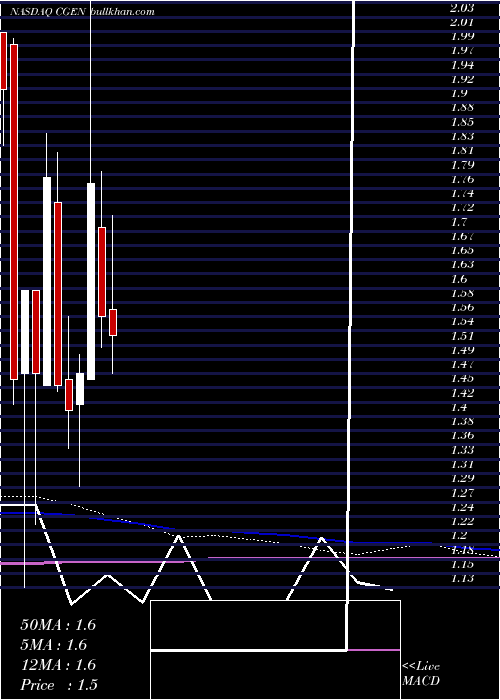Click the 1.65 price axis label
The width and height of the screenshot is (500, 700).
pyautogui.click(x=462, y=250)
